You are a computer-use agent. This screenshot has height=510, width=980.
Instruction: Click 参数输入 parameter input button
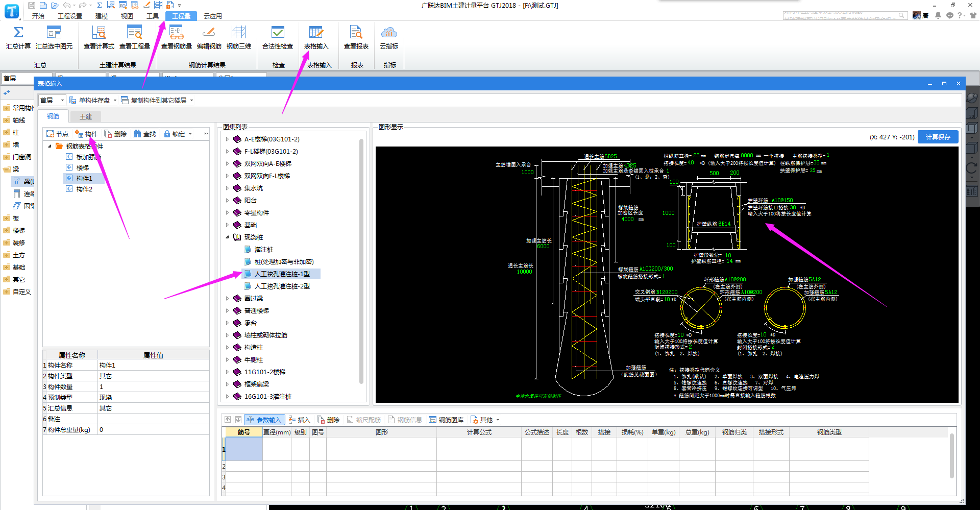pyautogui.click(x=264, y=420)
